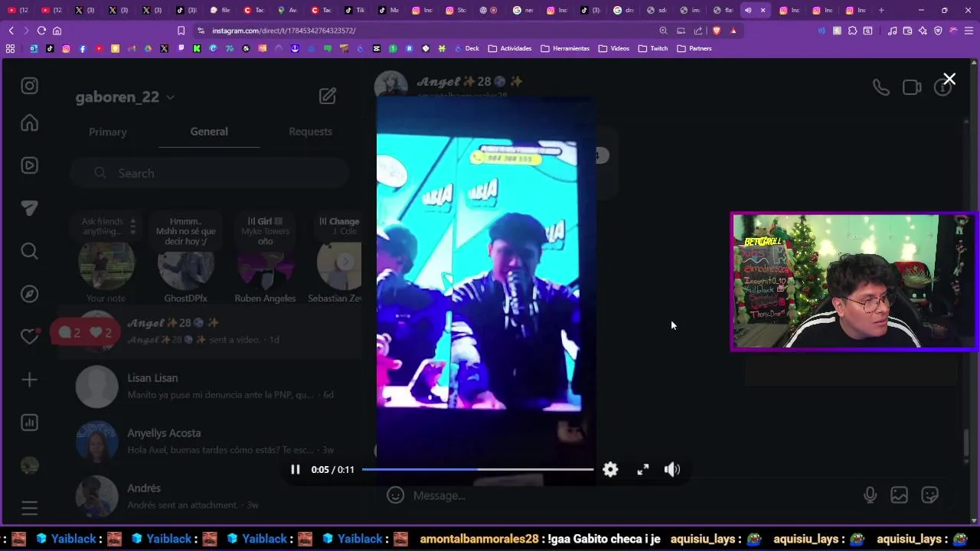Open Notifications heart in the sidebar
The width and height of the screenshot is (980, 551).
(29, 337)
